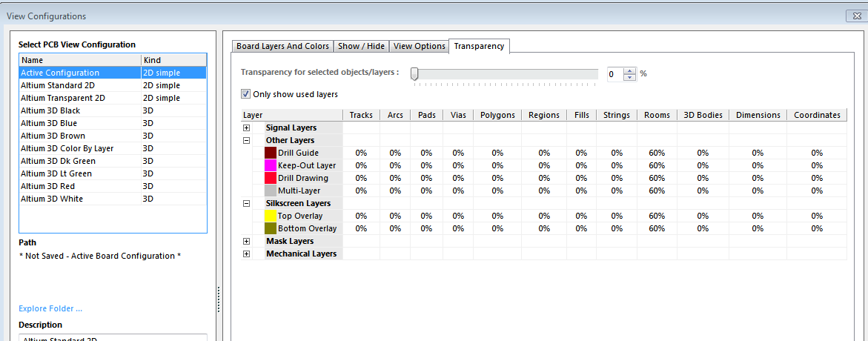Select the Transparency tab

(479, 46)
